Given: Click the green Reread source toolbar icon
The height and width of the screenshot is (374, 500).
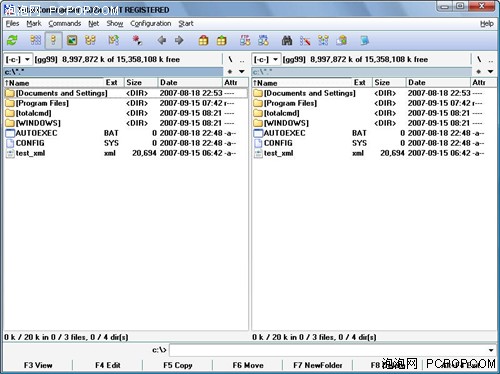Looking at the screenshot, I should (12, 41).
